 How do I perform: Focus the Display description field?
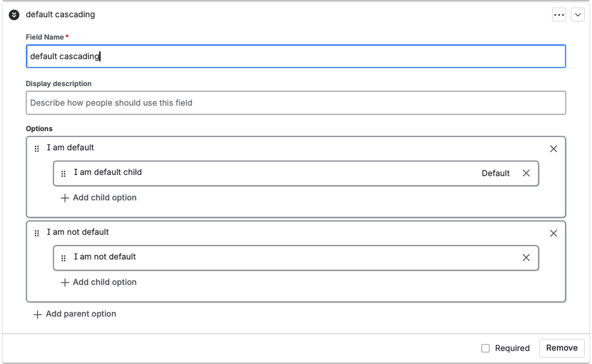coord(295,103)
